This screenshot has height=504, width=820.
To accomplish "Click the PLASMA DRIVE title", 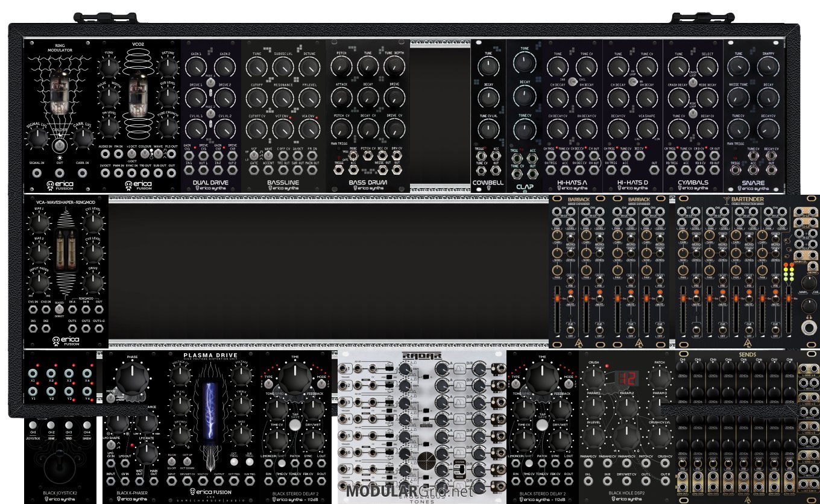I will [210, 356].
